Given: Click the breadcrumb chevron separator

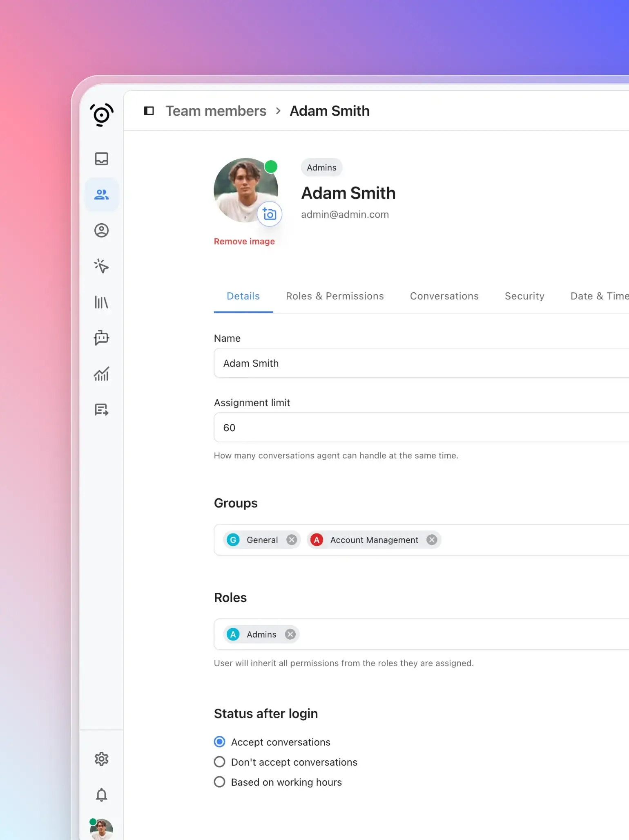Looking at the screenshot, I should pyautogui.click(x=278, y=111).
